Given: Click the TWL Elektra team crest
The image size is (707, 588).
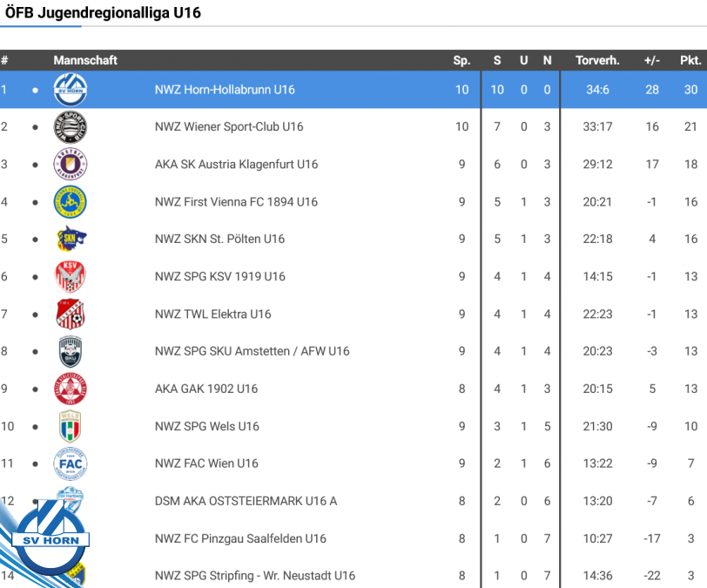Looking at the screenshot, I should coord(70,314).
